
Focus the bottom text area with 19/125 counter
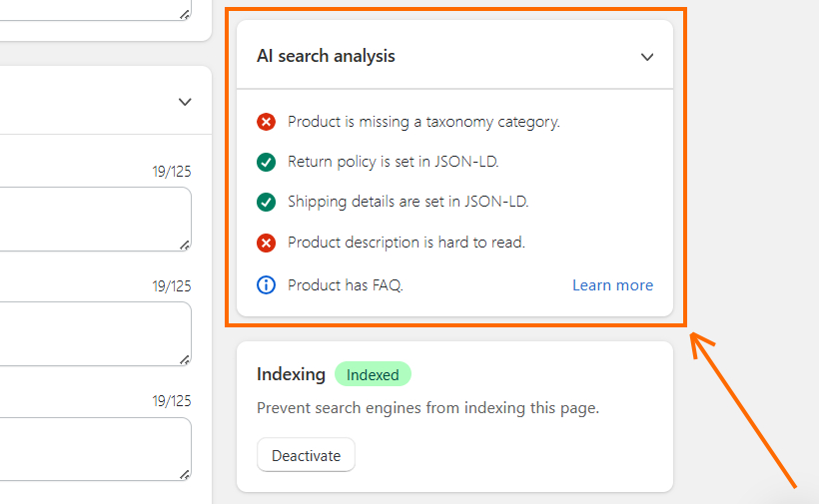pyautogui.click(x=96, y=449)
